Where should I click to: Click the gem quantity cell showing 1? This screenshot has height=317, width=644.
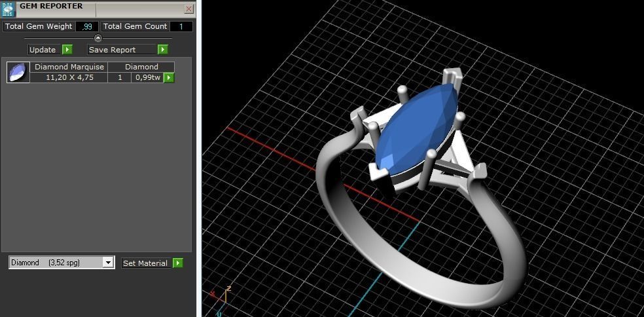pos(120,78)
